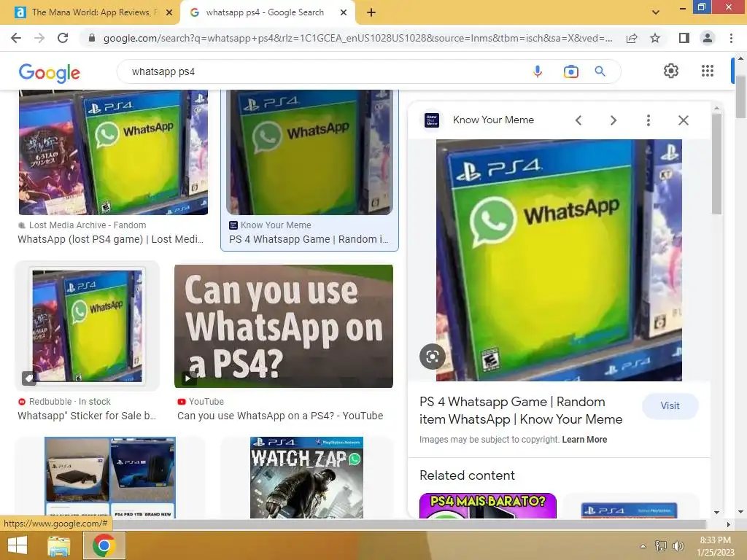Open panel title PS 4 Whatsapp Game
The image size is (747, 560).
[x=521, y=411]
